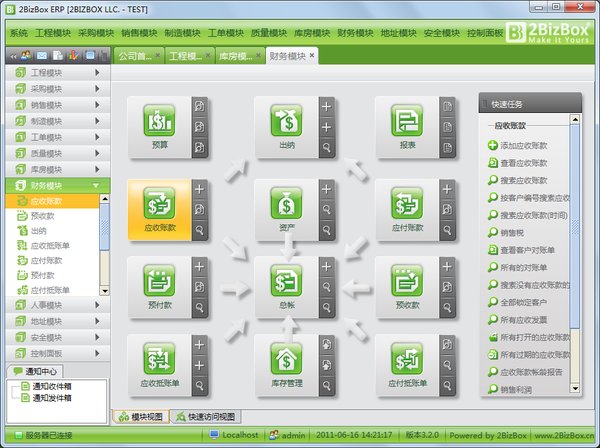Collapse sidebar with double-arrow icon

tap(13, 57)
